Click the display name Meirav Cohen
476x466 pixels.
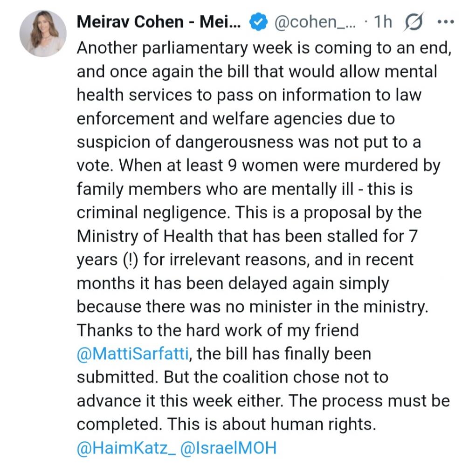click(158, 22)
